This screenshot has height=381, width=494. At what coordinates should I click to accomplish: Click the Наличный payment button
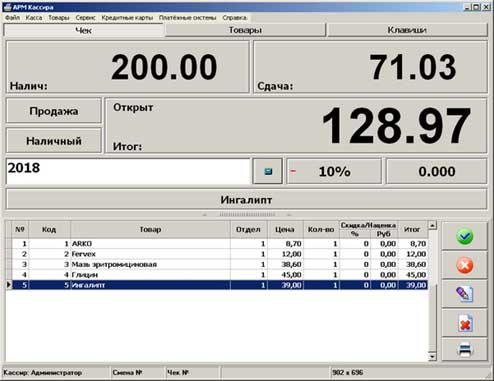pyautogui.click(x=54, y=141)
